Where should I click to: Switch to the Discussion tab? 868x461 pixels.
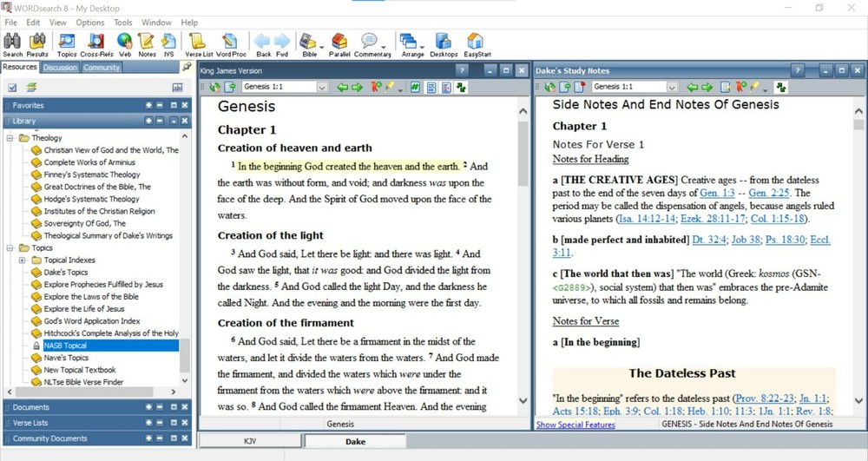[x=60, y=68]
